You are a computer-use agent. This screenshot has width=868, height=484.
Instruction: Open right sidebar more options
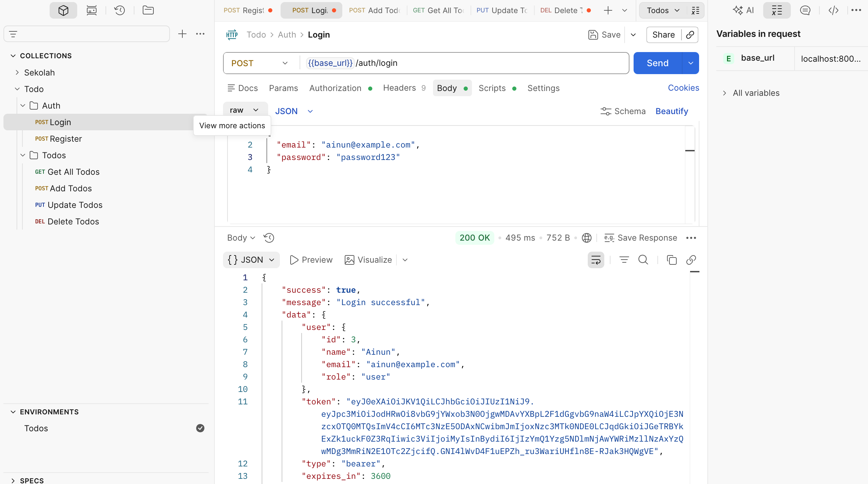(856, 10)
